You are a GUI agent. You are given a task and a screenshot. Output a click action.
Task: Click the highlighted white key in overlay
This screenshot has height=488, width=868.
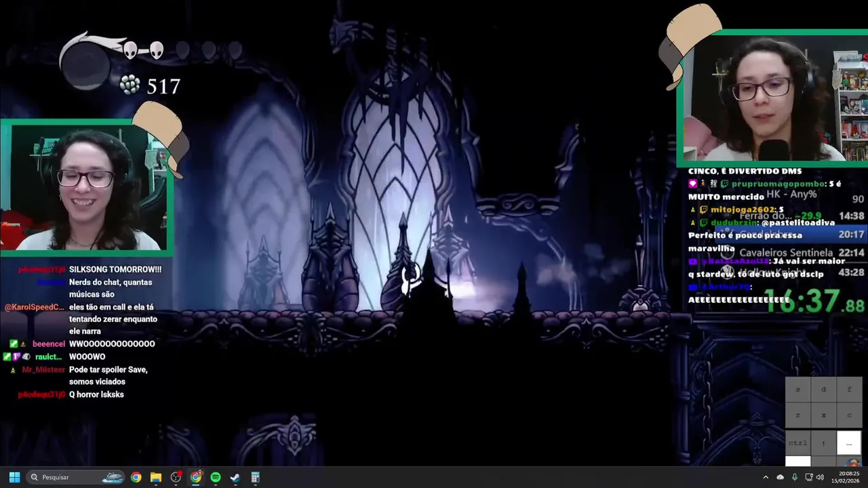[x=849, y=443]
